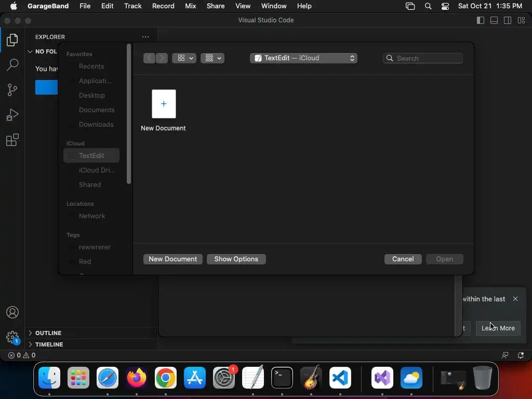Open Extensions view in VS Code activity bar
Screen dimensions: 532x399
pos(12,140)
